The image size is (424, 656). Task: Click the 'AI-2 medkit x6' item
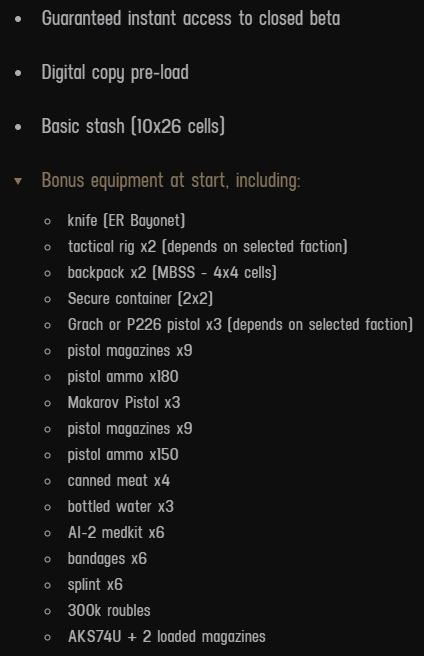click(116, 533)
